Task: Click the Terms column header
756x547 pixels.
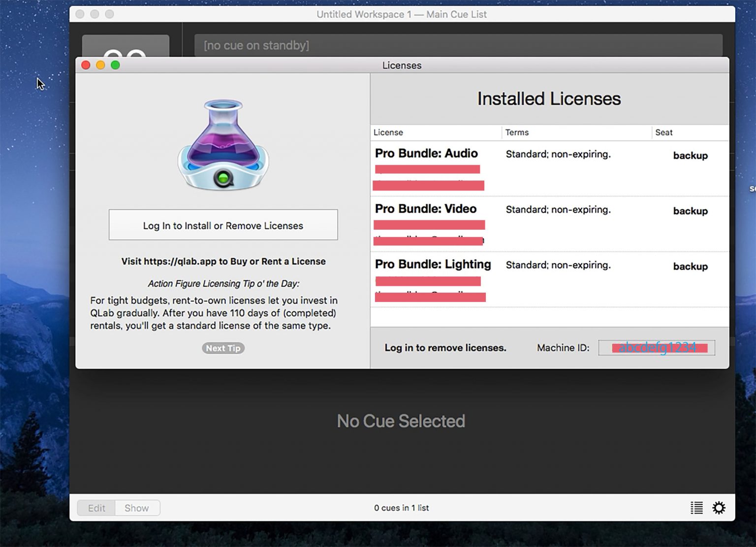Action: (576, 132)
